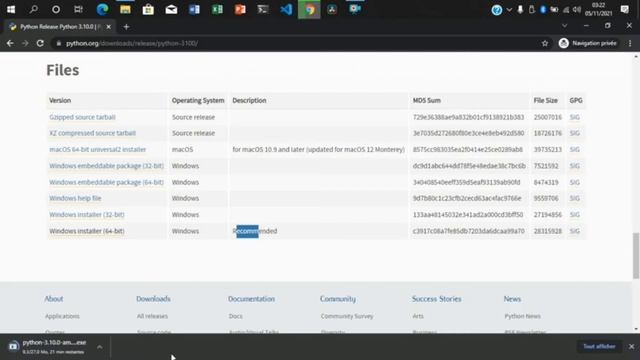Download the Windows help file
640x360 pixels.
click(75, 198)
